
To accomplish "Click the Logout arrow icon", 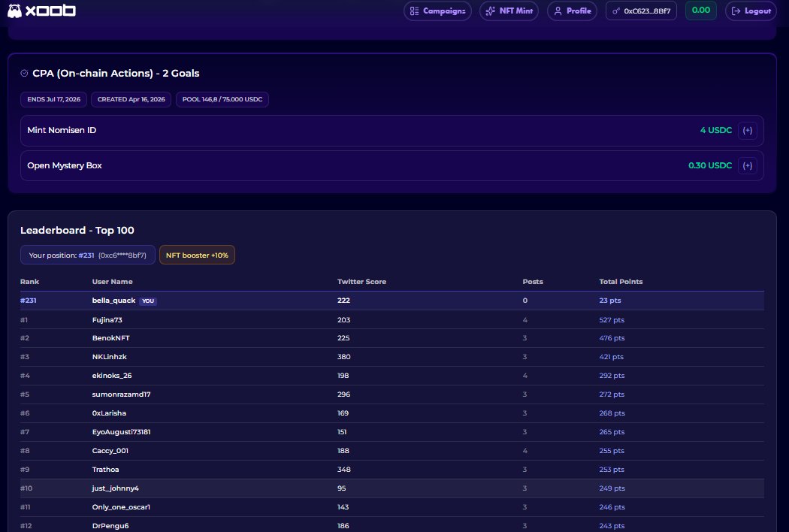I will (x=736, y=11).
